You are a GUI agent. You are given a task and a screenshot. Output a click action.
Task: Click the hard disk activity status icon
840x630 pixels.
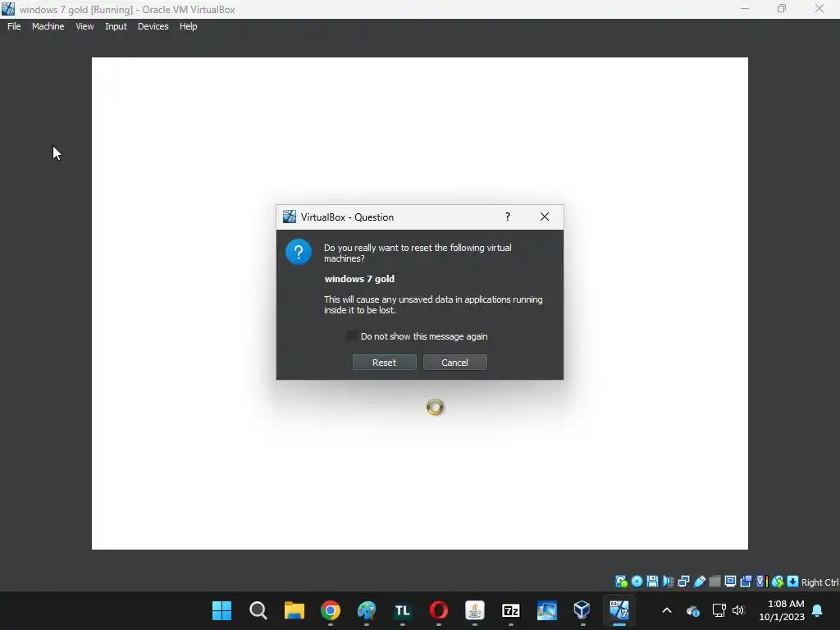click(622, 582)
